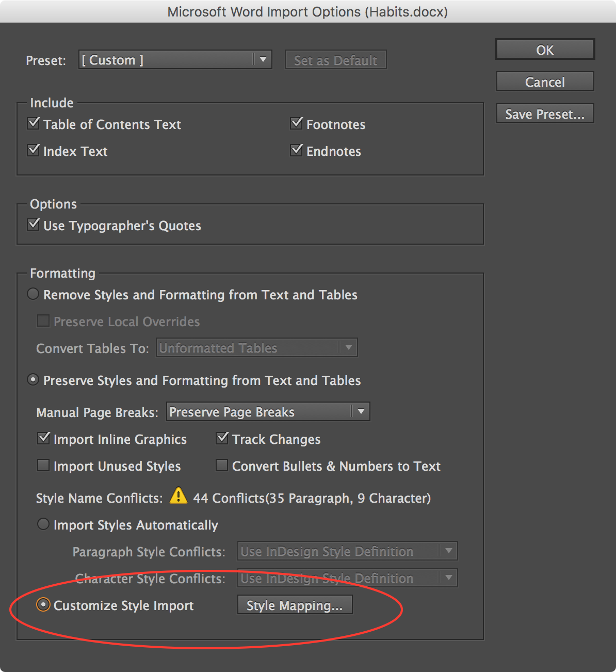Choose Import Styles Automatically option

click(x=43, y=524)
